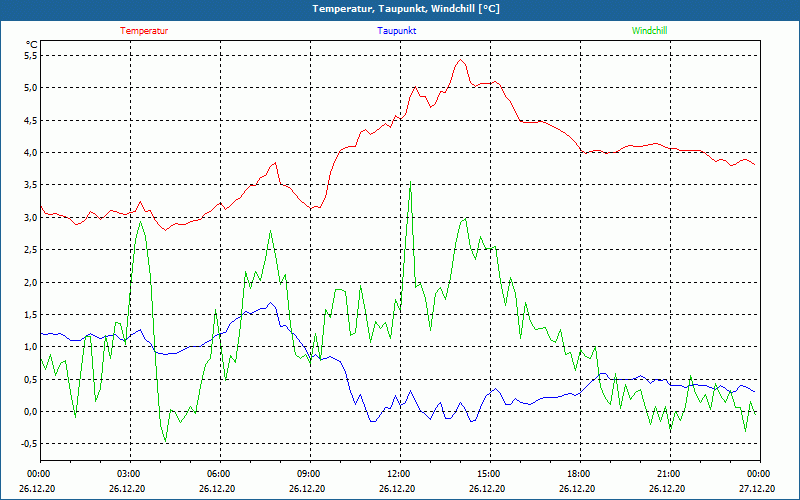Viewport: 800px width, 500px height.
Task: Click the 09:00 time axis label
Action: (308, 474)
